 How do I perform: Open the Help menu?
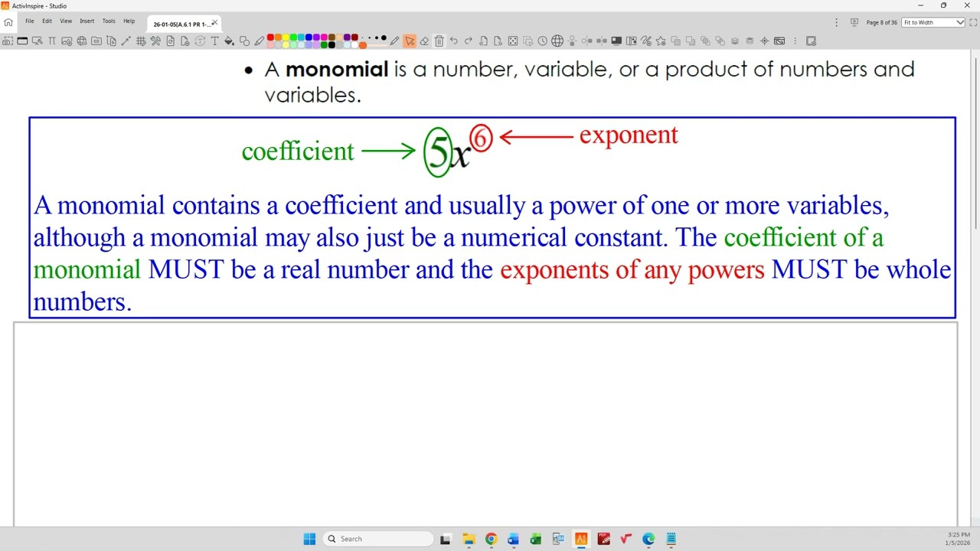click(x=129, y=21)
